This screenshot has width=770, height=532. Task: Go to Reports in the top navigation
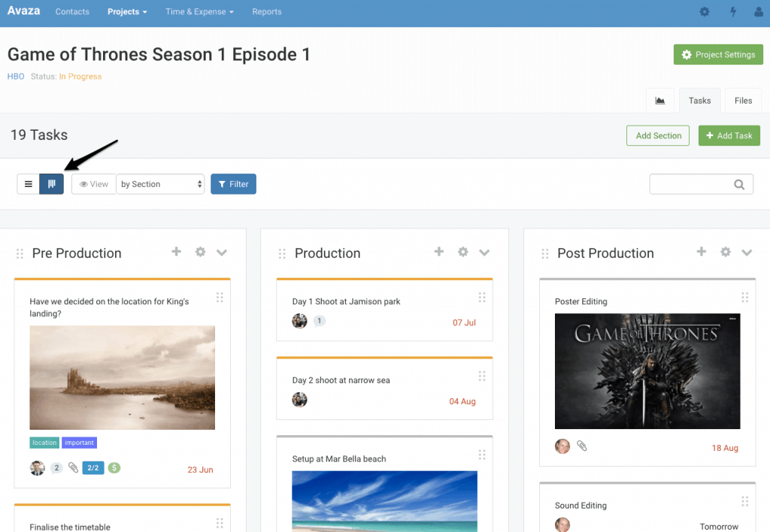pos(267,12)
